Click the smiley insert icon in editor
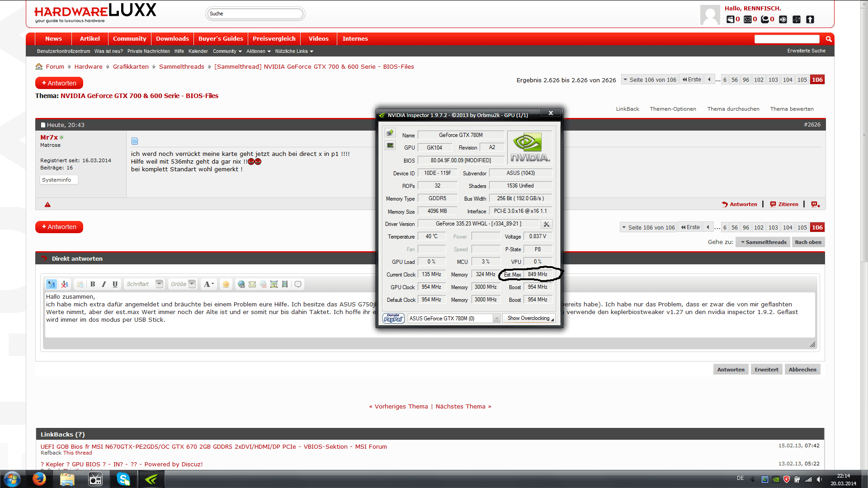 pyautogui.click(x=226, y=284)
